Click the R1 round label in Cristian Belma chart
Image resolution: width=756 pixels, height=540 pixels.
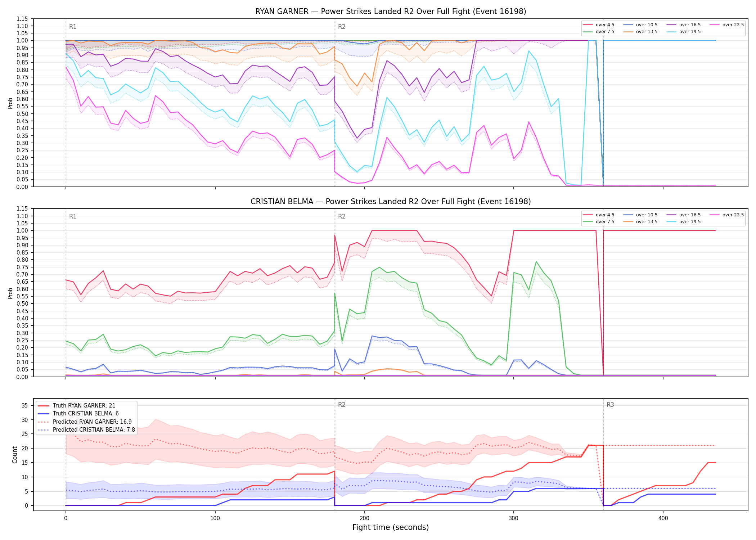pos(73,216)
